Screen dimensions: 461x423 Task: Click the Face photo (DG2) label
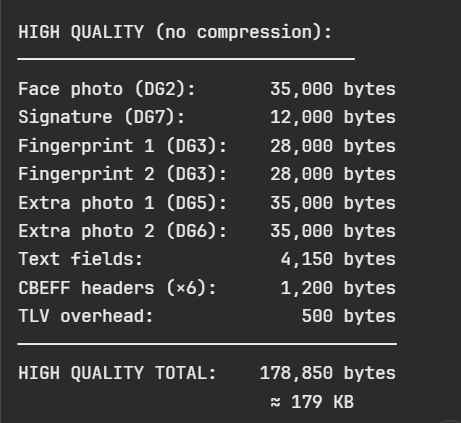click(107, 89)
